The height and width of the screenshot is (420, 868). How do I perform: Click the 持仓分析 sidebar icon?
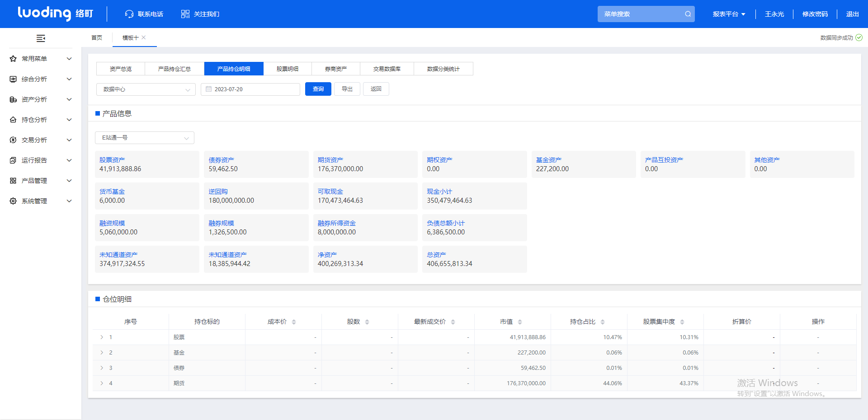(13, 120)
